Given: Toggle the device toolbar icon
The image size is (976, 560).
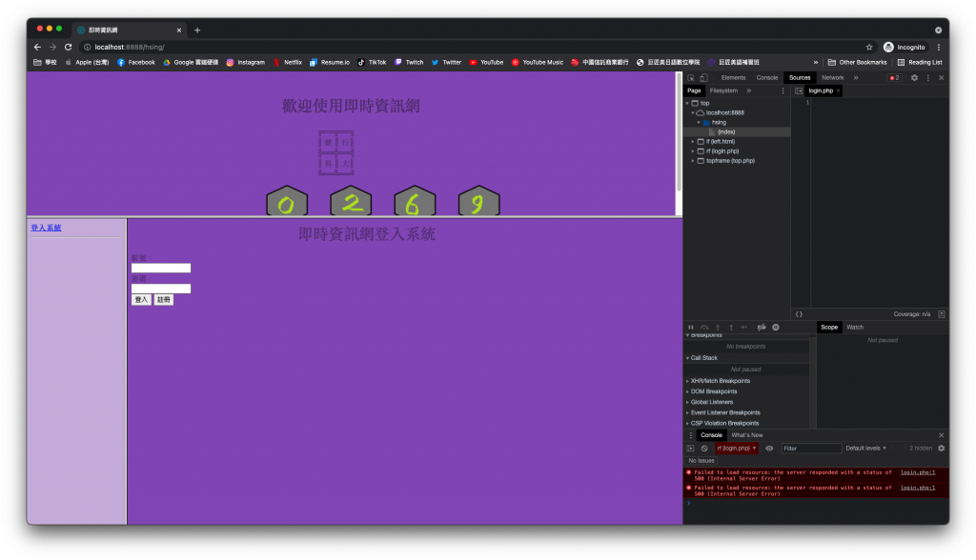Looking at the screenshot, I should [704, 78].
